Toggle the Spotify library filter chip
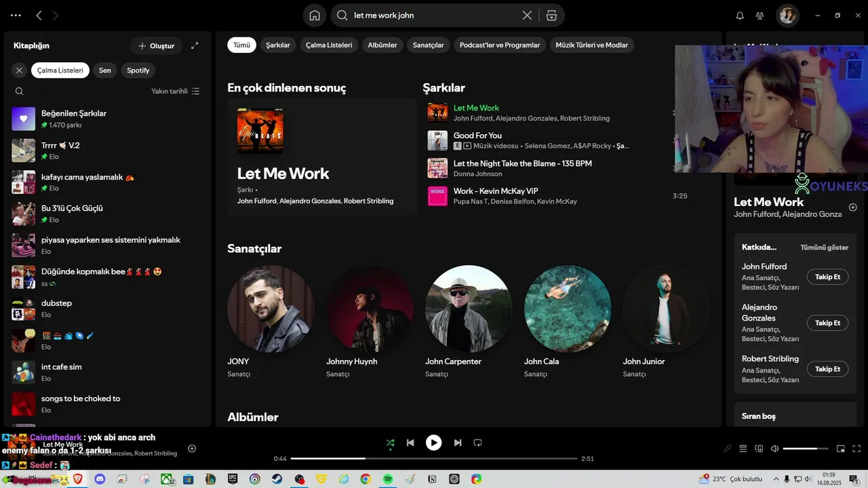The height and width of the screenshot is (488, 868). (138, 70)
